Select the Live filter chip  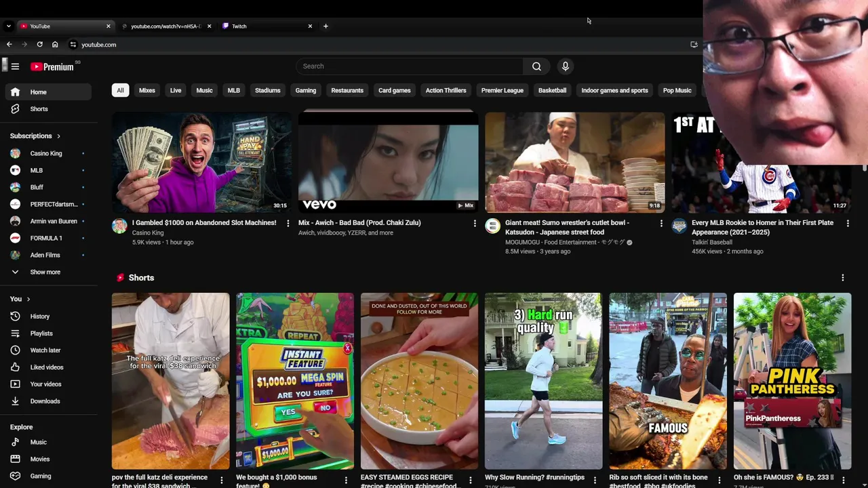point(176,90)
